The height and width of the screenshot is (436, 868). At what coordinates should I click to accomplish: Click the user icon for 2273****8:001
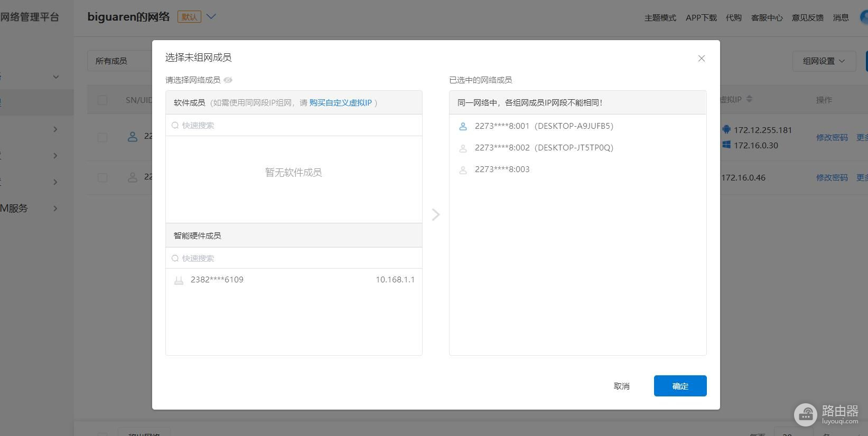(x=463, y=127)
